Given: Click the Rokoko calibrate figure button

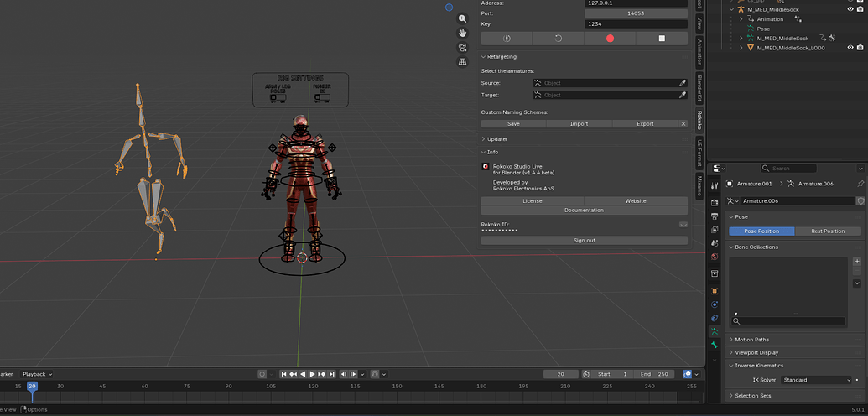Looking at the screenshot, I should pos(507,39).
